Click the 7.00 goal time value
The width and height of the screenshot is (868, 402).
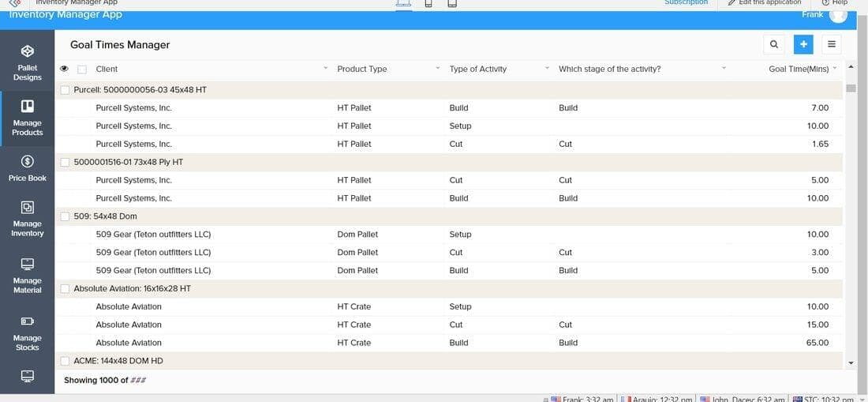tap(820, 108)
